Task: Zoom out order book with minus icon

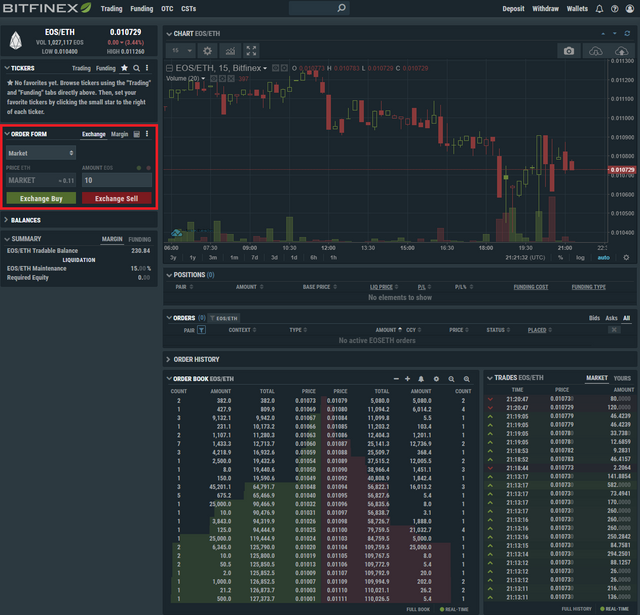Action: point(396,379)
